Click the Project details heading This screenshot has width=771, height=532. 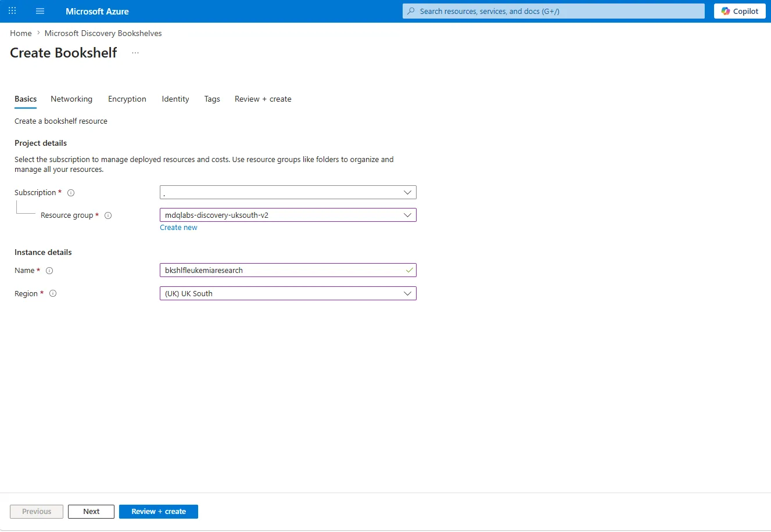click(x=41, y=143)
